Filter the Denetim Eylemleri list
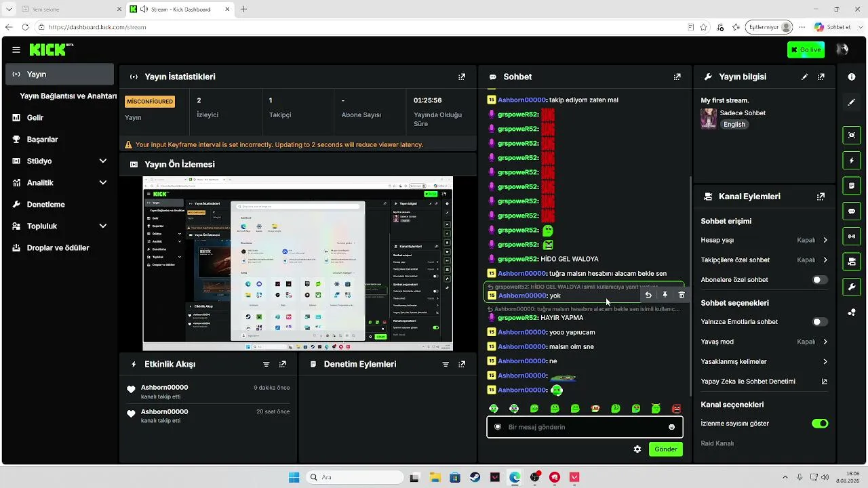Viewport: 868px width, 488px height. [x=446, y=364]
